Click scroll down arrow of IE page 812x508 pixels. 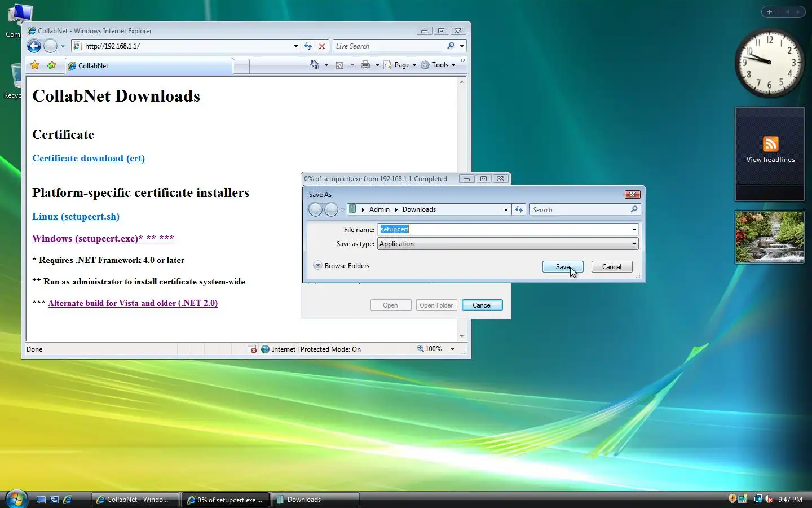(462, 336)
